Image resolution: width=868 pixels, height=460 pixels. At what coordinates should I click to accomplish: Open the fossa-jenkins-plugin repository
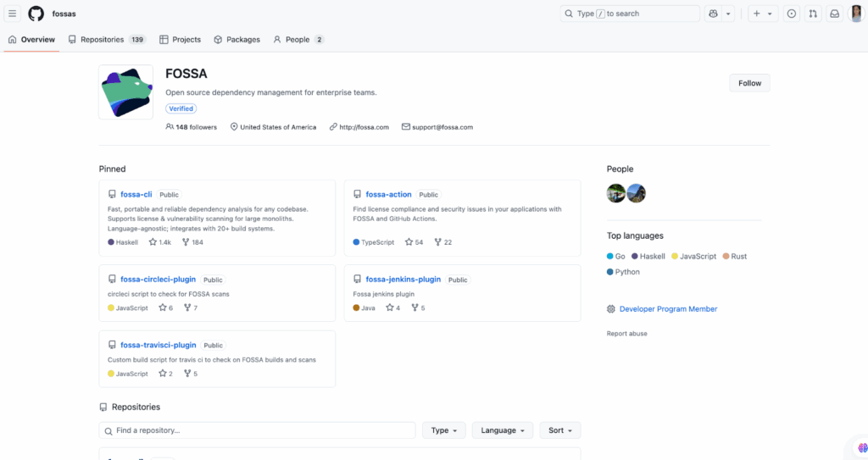pyautogui.click(x=403, y=279)
